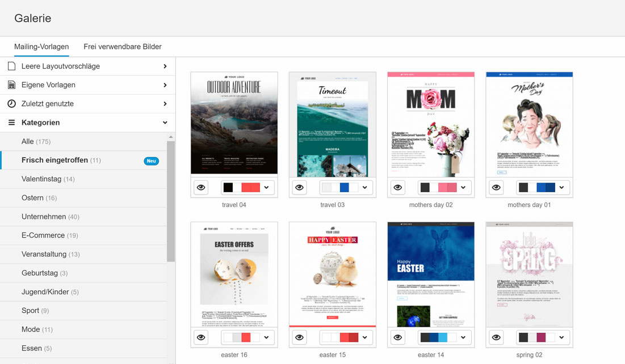
Task: Click the blank page icon beside Leere Layoutvorschläge
Action: [x=11, y=66]
